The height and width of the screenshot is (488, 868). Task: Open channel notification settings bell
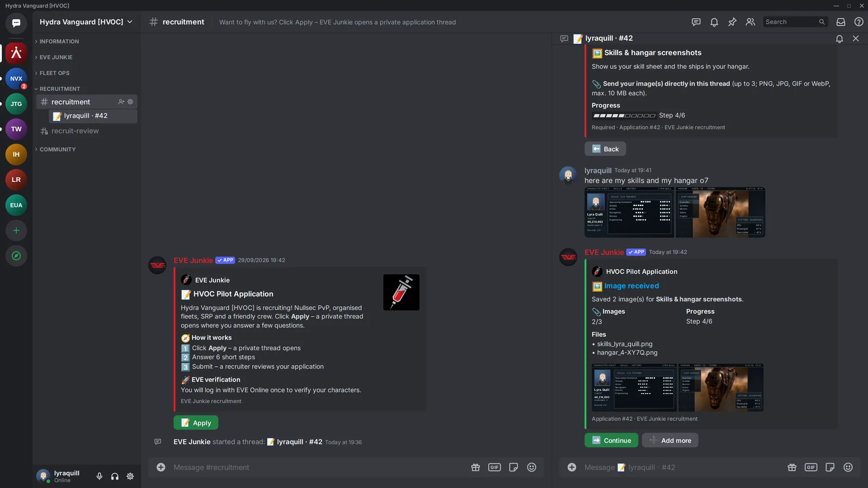point(714,22)
